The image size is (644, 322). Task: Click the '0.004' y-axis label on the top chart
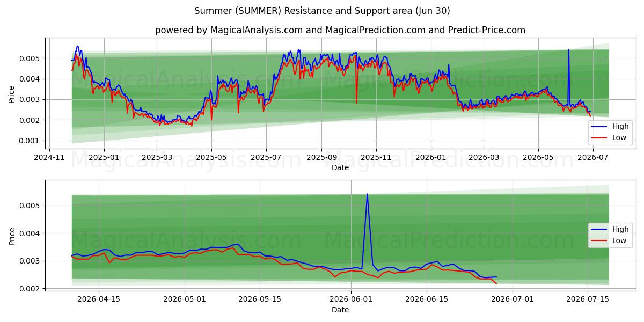point(31,79)
